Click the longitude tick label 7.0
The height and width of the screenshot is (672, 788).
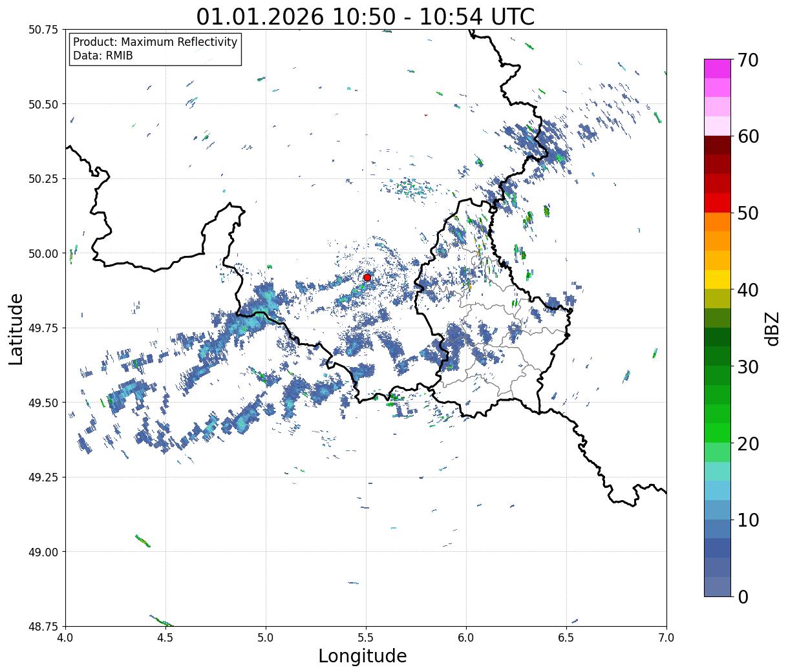[666, 638]
